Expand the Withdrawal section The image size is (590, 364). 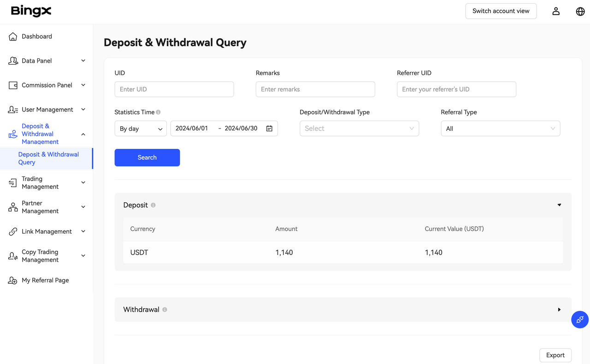559,310
